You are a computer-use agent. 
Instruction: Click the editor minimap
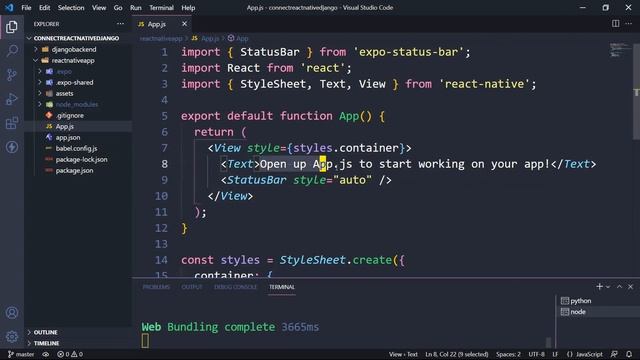pyautogui.click(x=620, y=50)
